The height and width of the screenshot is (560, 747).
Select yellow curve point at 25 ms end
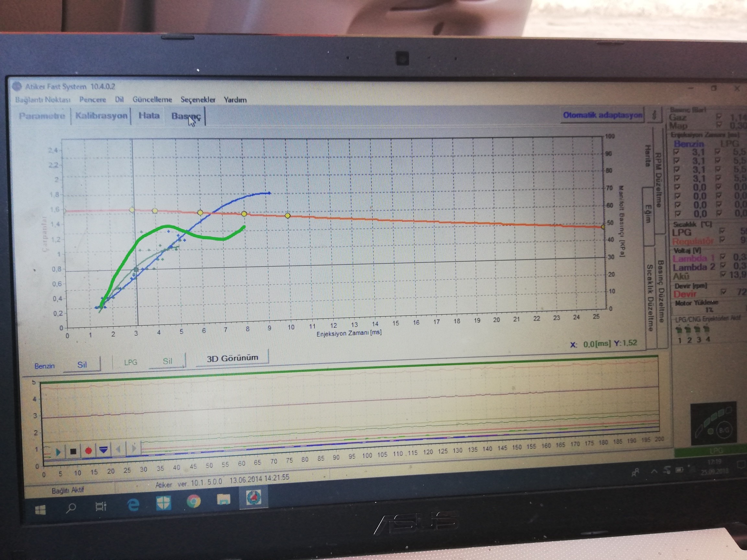click(603, 227)
